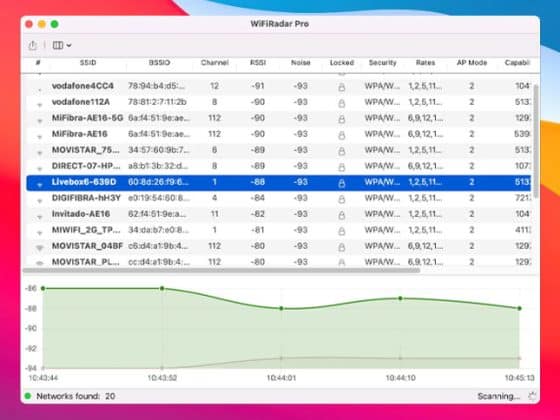Image resolution: width=560 pixels, height=420 pixels.
Task: Click the lock icon in MOVISTAR_04BF row
Action: point(341,247)
